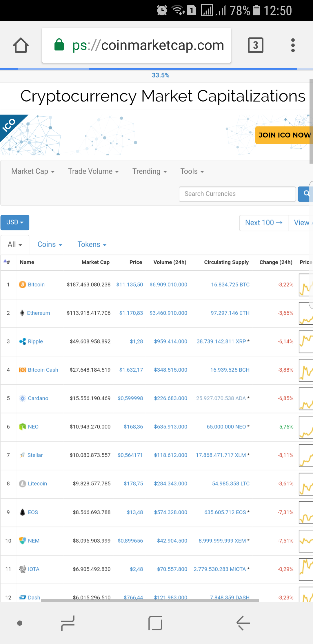This screenshot has width=313, height=644.
Task: Click Ethereum volume $3.460.910.000
Action: tap(168, 313)
